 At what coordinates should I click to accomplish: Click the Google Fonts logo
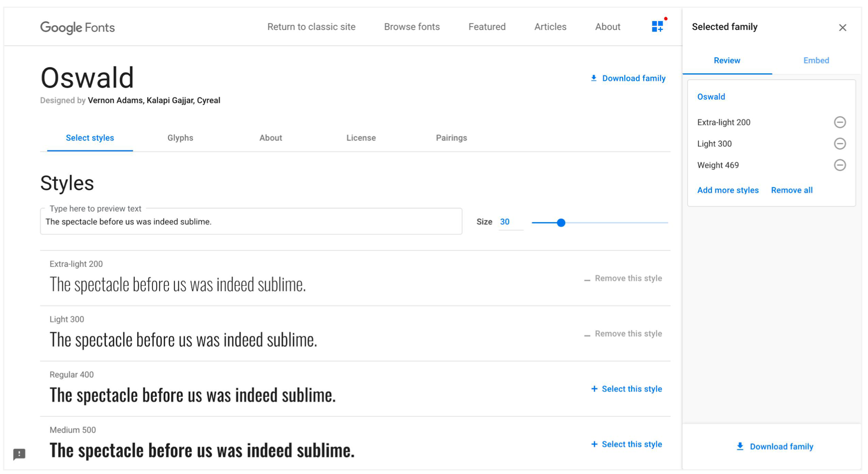pyautogui.click(x=78, y=27)
